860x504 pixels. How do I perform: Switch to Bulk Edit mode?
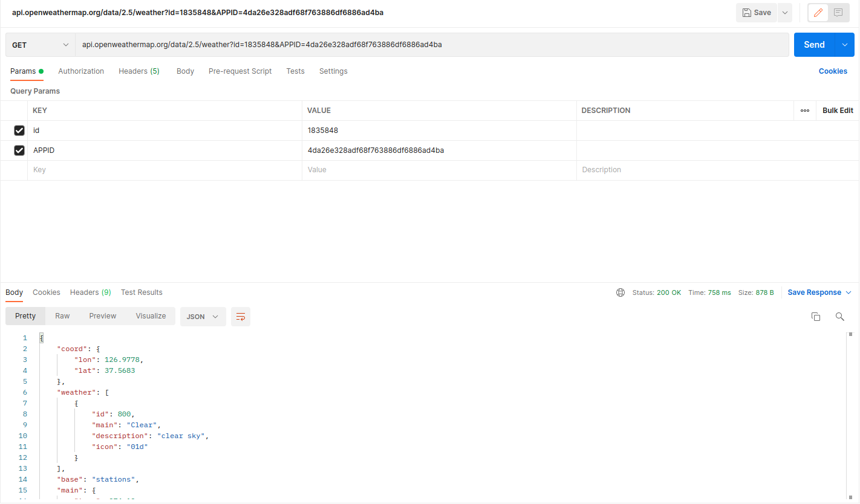(x=838, y=111)
